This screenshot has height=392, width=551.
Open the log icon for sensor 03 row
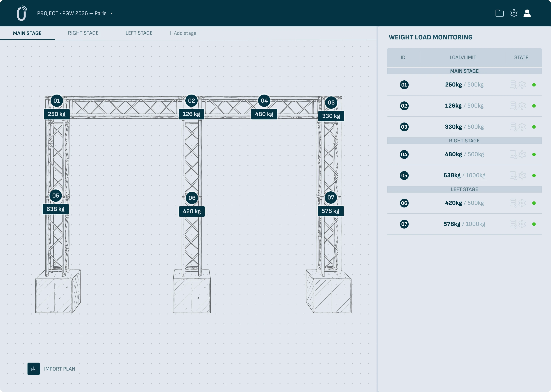tap(513, 127)
